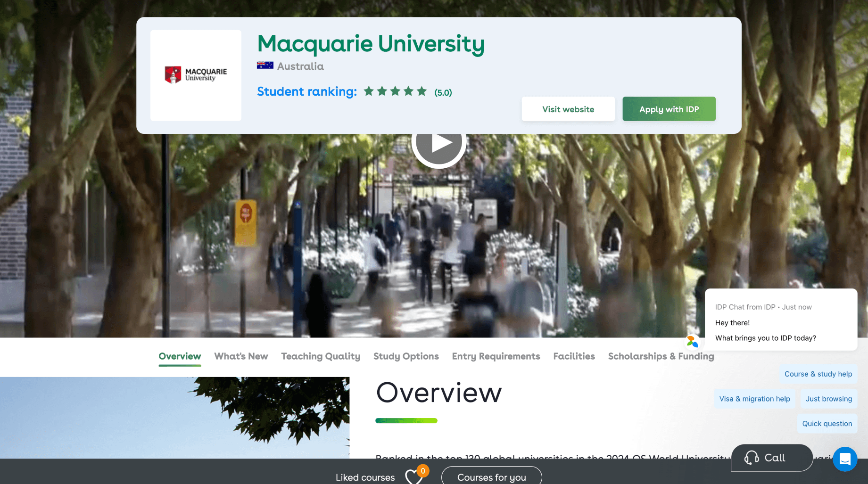The image size is (868, 484).
Task: Open Scholarships & Funding tab
Action: pos(661,356)
